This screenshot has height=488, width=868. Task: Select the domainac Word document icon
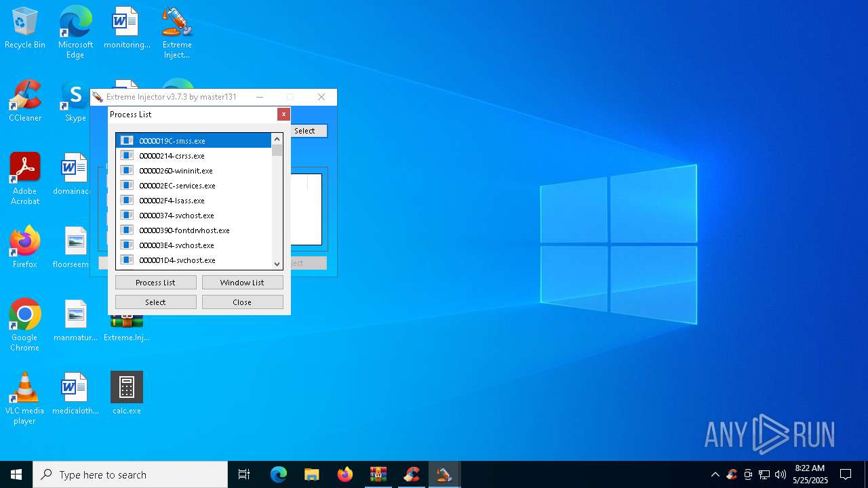coord(73,175)
